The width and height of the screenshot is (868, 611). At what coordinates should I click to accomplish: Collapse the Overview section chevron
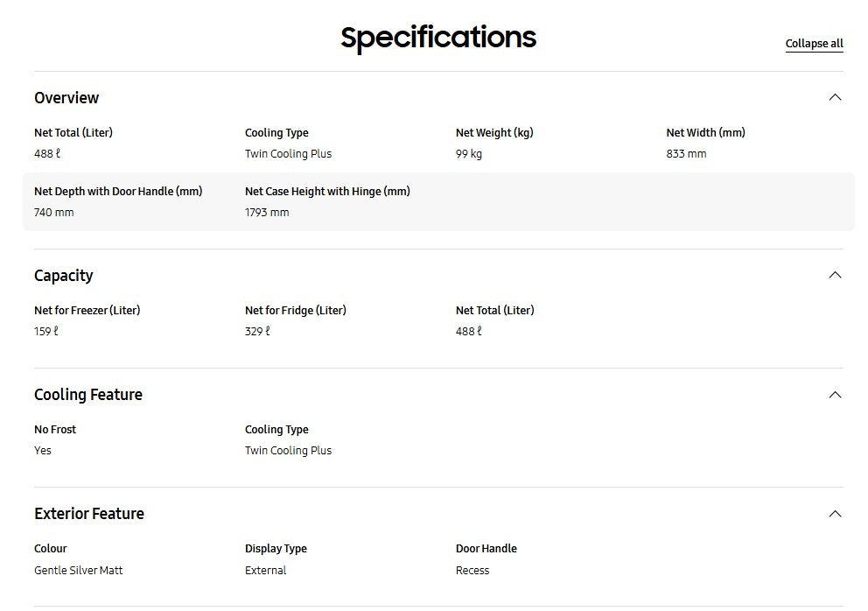835,97
